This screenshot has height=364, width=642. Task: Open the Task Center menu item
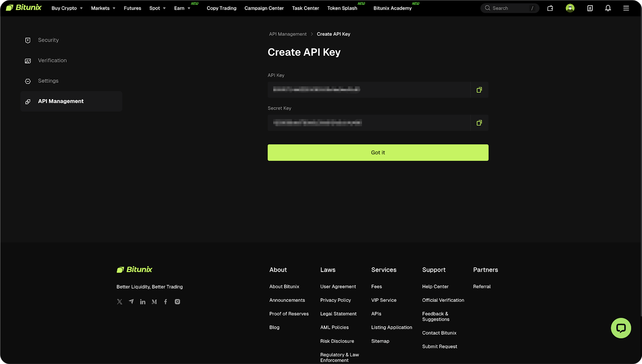click(305, 8)
